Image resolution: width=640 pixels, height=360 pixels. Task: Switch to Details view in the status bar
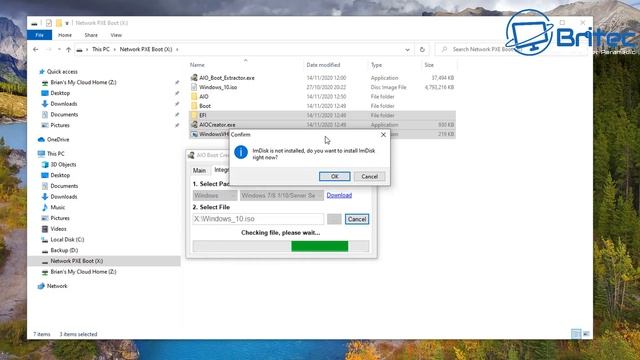576,334
